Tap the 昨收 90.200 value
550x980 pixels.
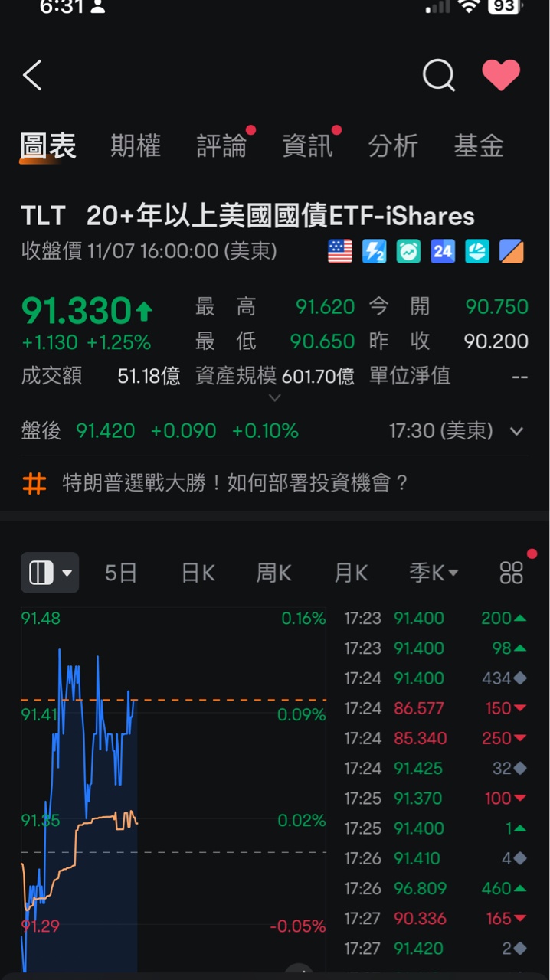point(496,341)
